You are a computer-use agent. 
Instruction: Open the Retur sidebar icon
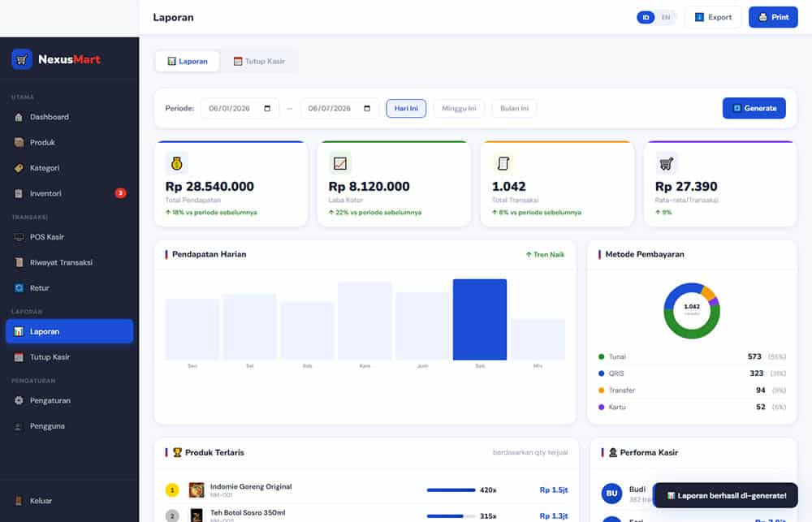[x=19, y=288]
